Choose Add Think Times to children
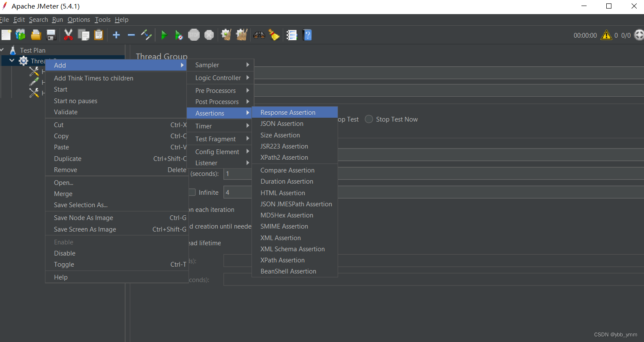This screenshot has height=342, width=644. (117, 78)
